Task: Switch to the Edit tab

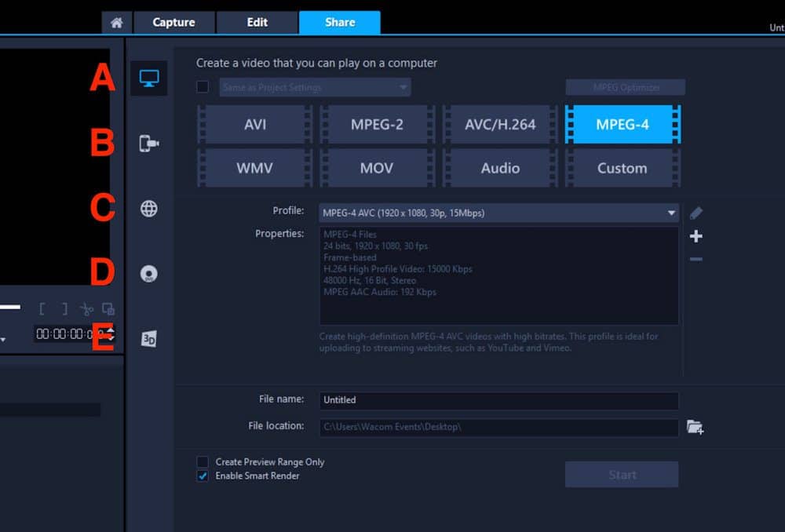Action: click(257, 22)
